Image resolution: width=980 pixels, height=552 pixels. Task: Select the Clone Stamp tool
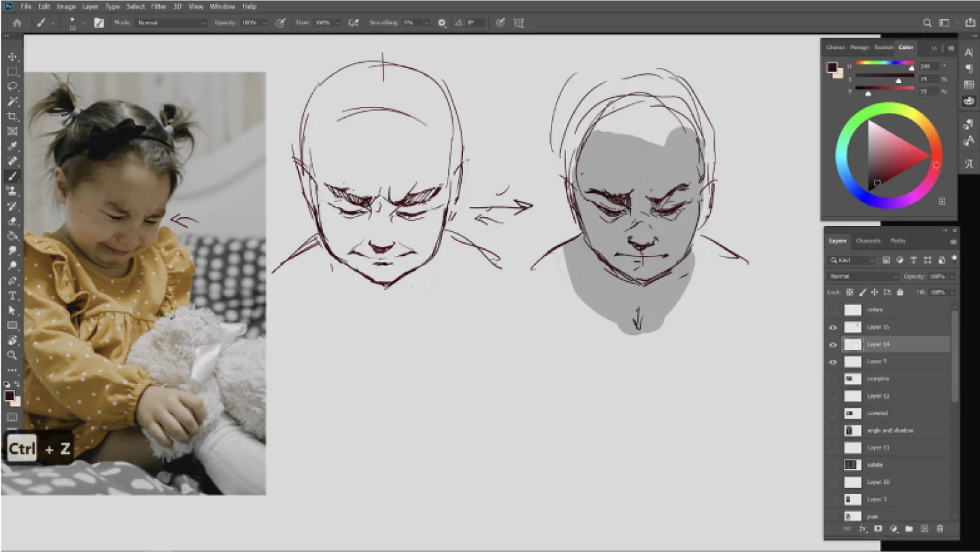[x=12, y=191]
